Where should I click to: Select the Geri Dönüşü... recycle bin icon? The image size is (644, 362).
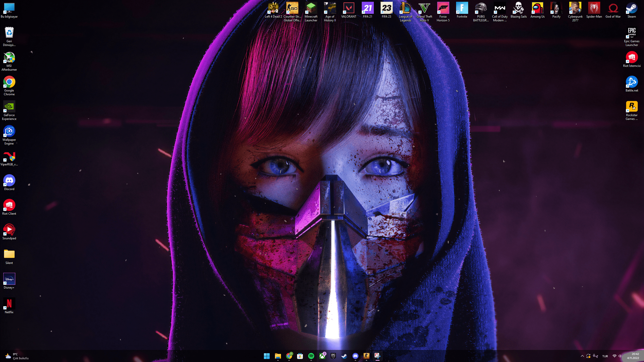pyautogui.click(x=9, y=37)
